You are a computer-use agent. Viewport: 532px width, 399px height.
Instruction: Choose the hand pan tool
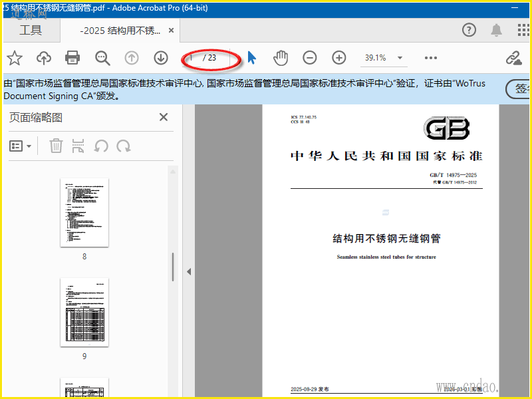[281, 58]
